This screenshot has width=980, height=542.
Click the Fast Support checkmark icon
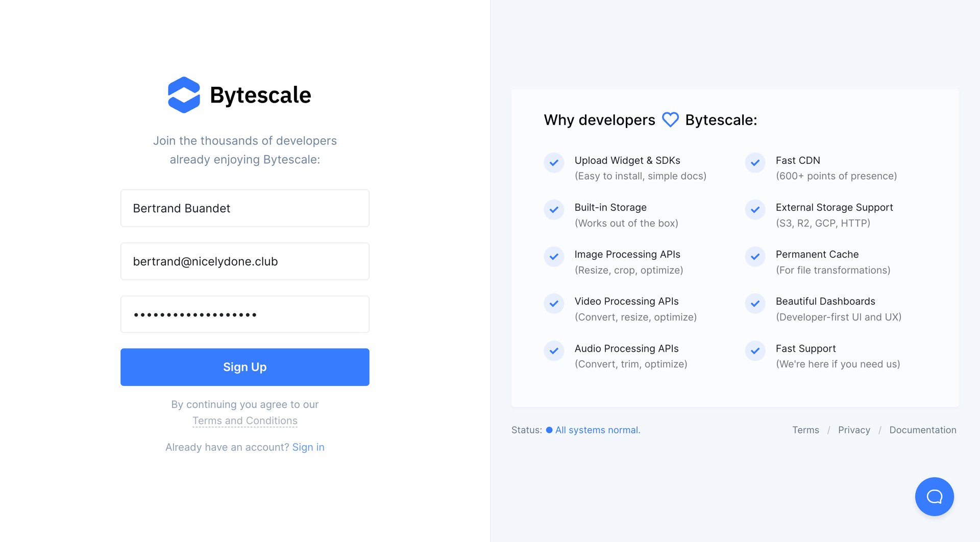point(754,351)
